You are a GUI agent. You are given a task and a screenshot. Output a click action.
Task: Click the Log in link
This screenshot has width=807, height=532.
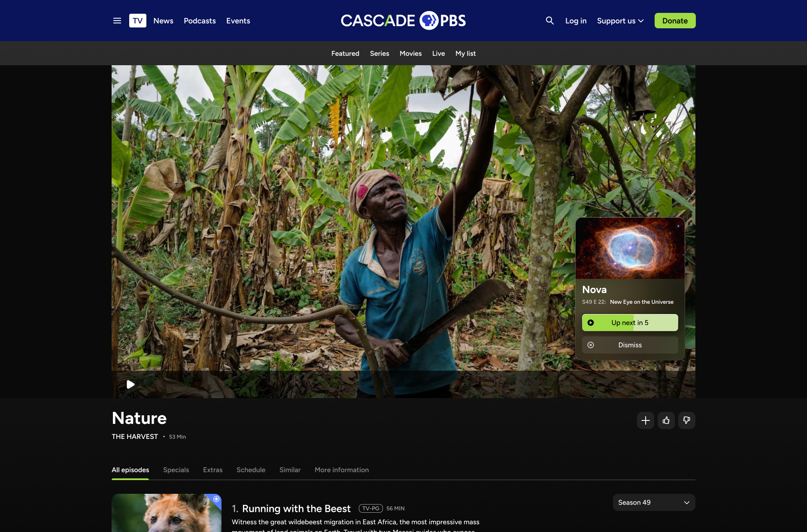pyautogui.click(x=576, y=21)
